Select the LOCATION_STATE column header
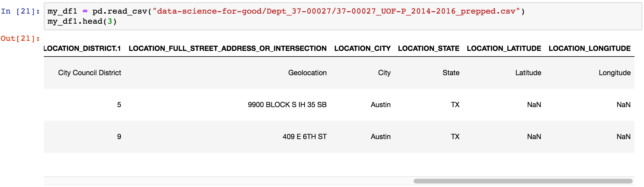This screenshot has height=187, width=644. tap(428, 49)
